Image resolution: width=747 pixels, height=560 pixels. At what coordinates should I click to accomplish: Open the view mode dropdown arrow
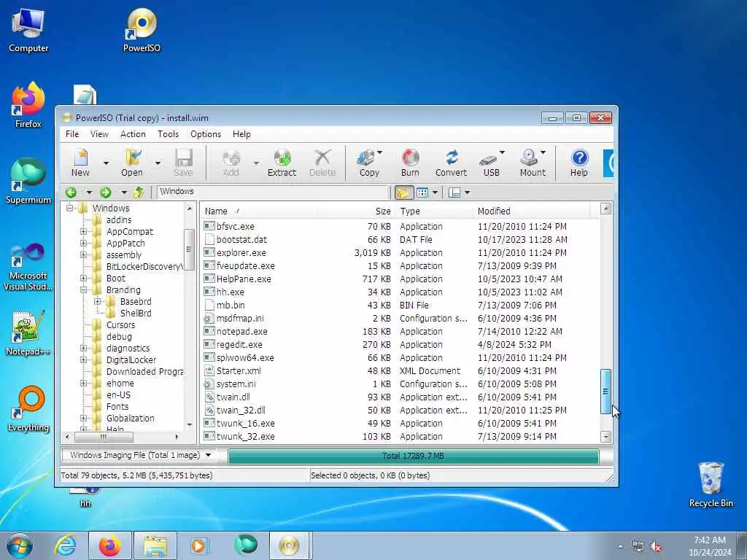435,192
